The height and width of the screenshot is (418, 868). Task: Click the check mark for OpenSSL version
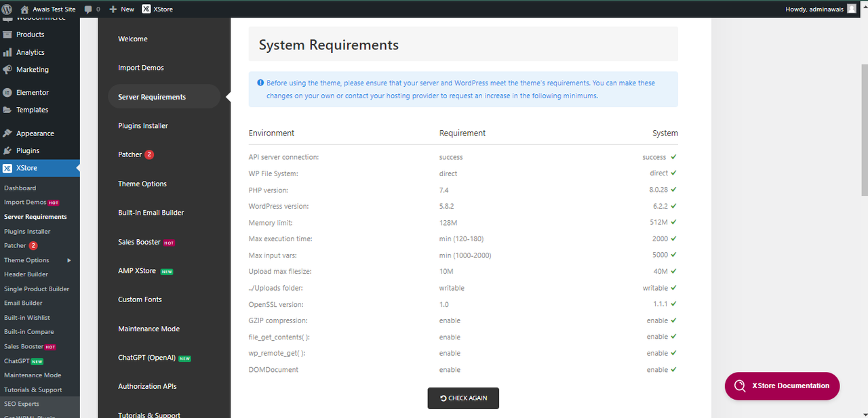click(x=674, y=304)
